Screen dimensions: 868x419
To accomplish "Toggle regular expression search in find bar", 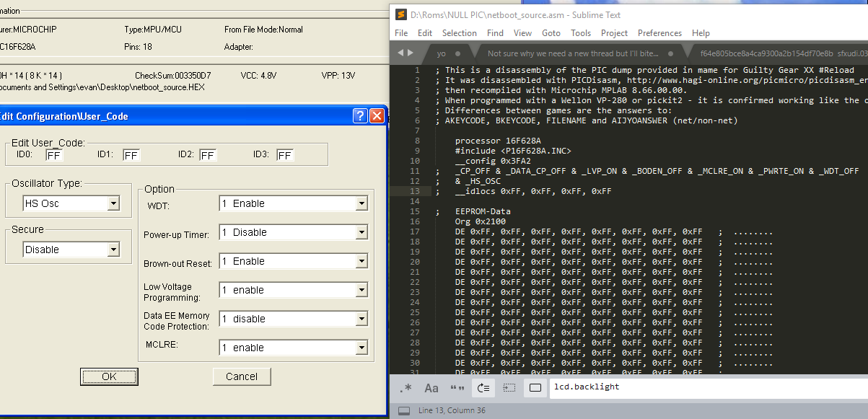I will 406,388.
